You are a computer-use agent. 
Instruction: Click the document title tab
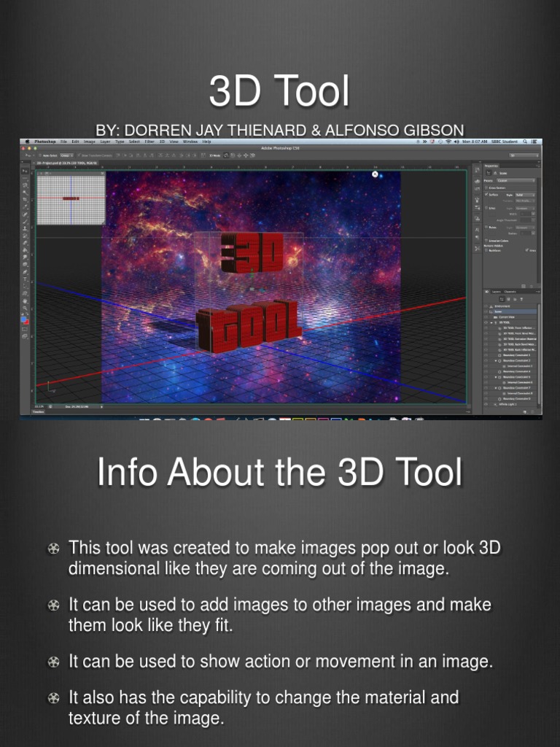pos(67,163)
